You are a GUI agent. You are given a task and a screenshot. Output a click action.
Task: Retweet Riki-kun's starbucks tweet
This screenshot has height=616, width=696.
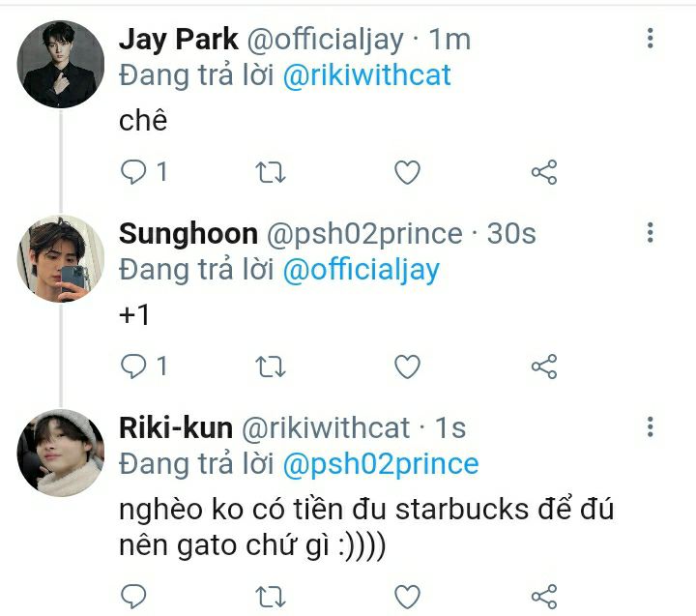(x=270, y=594)
